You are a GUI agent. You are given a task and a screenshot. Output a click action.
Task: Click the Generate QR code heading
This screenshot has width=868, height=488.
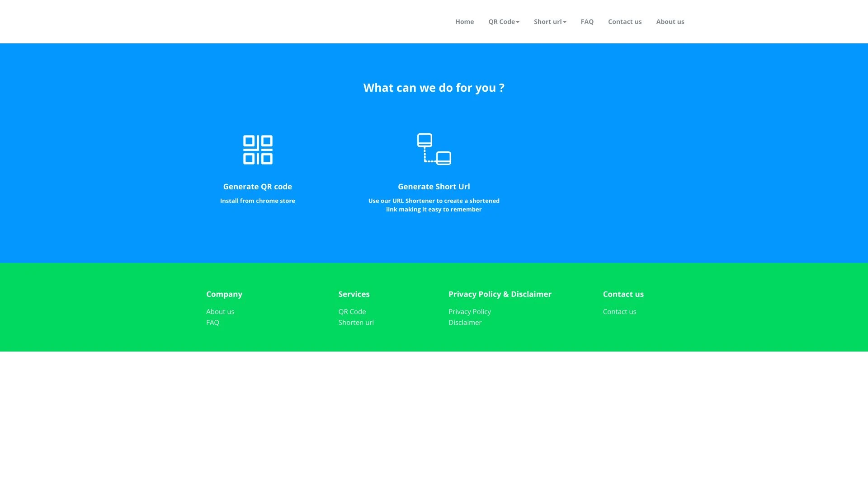[x=257, y=186]
